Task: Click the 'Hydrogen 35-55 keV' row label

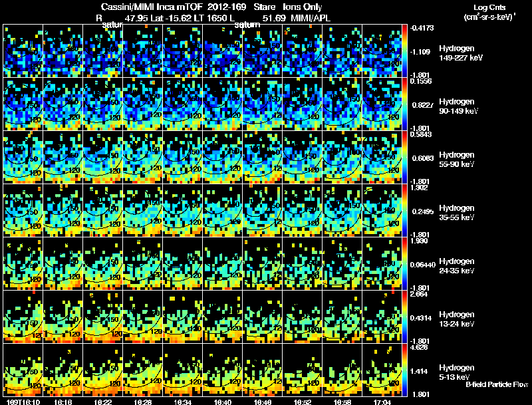Action: click(x=457, y=213)
